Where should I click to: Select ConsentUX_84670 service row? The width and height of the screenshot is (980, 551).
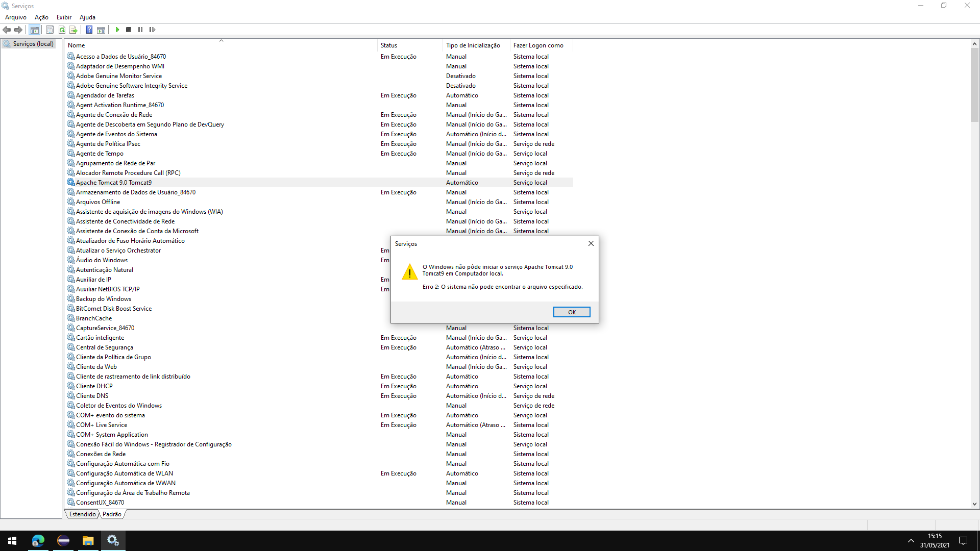[319, 503]
